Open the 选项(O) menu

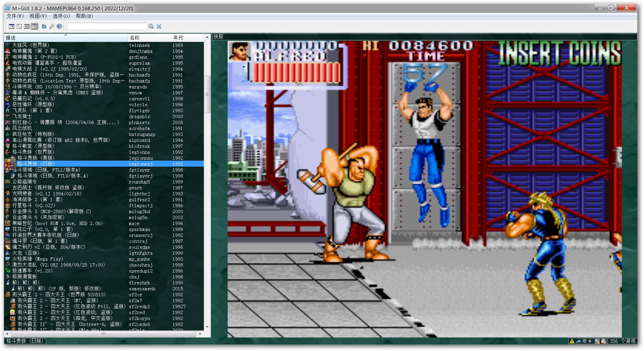tap(61, 16)
